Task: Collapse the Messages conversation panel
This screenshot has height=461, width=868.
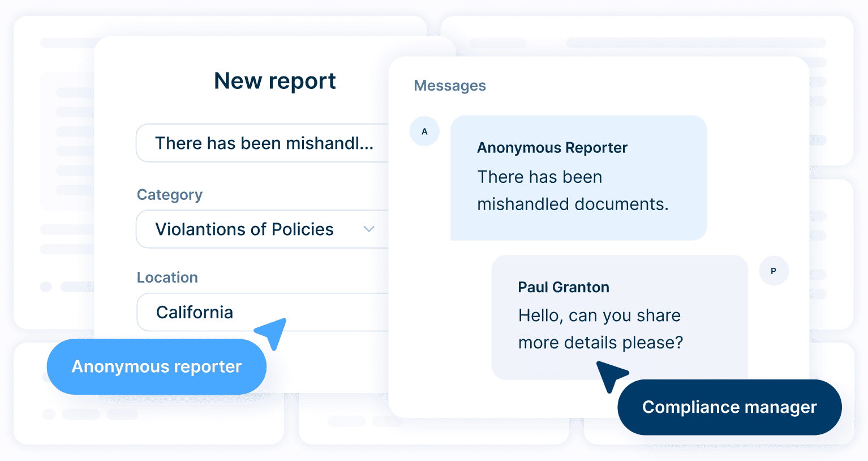Action: pos(450,86)
